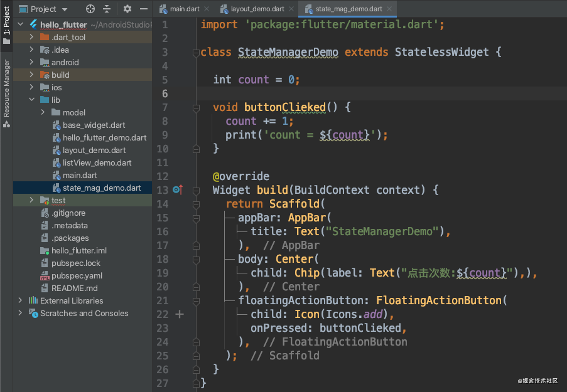Close the state_mag_demo.dart tab
The image size is (567, 392).
click(389, 9)
